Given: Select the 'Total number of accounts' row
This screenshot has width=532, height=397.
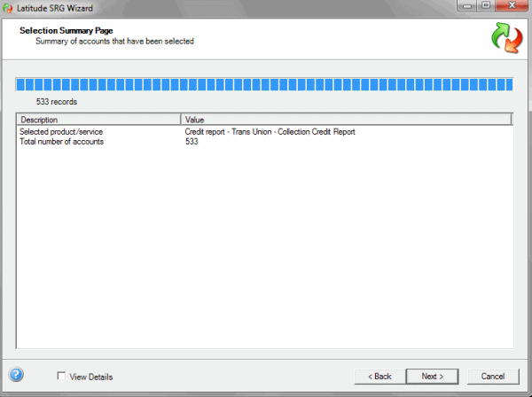Looking at the screenshot, I should [x=264, y=142].
